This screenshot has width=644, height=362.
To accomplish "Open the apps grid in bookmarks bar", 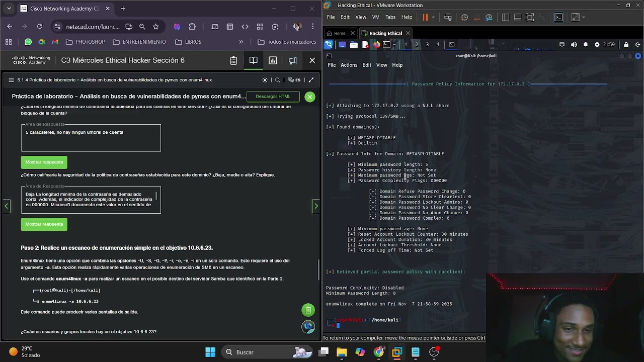I will click(9, 42).
